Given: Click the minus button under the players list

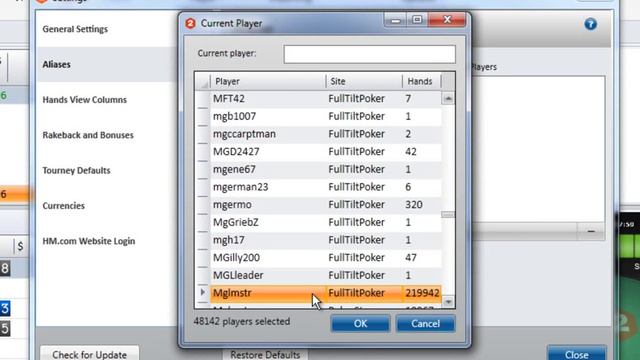Looking at the screenshot, I should [591, 231].
